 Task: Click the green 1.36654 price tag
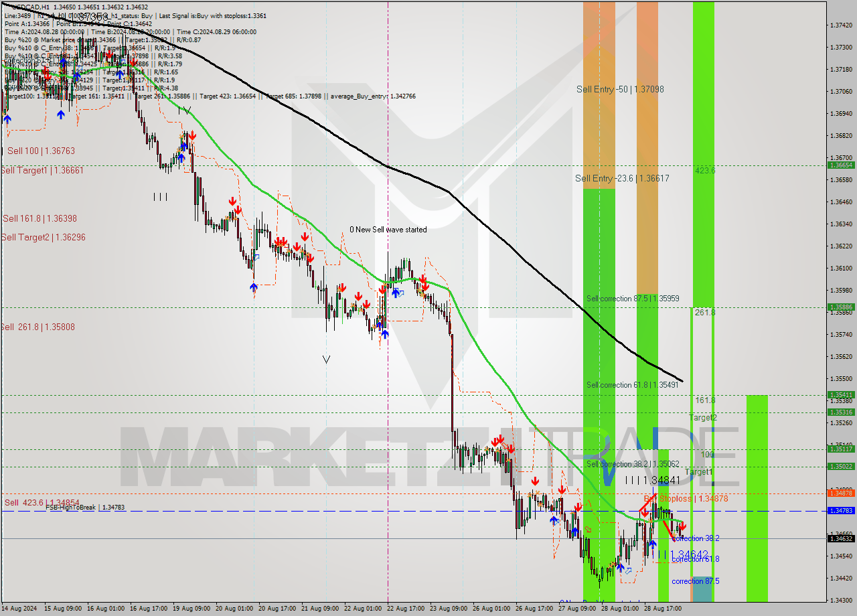(840, 165)
